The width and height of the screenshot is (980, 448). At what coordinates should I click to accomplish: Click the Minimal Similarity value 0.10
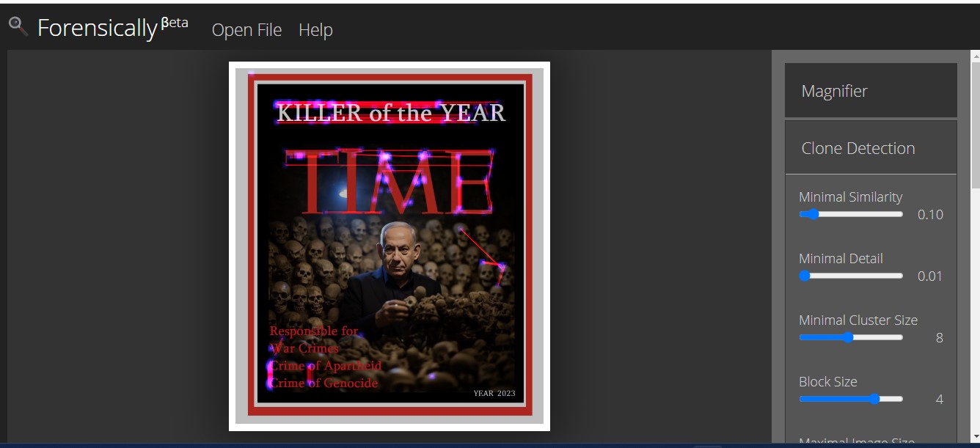[930, 214]
